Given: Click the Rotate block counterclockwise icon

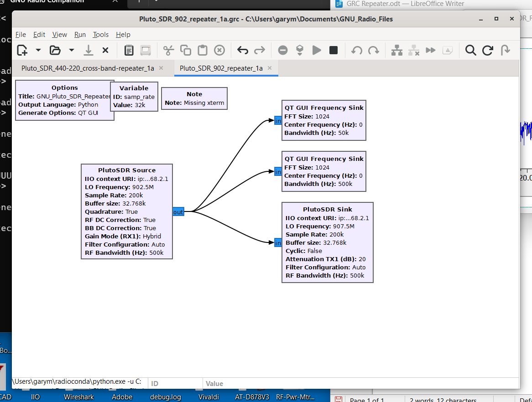Looking at the screenshot, I should click(357, 50).
